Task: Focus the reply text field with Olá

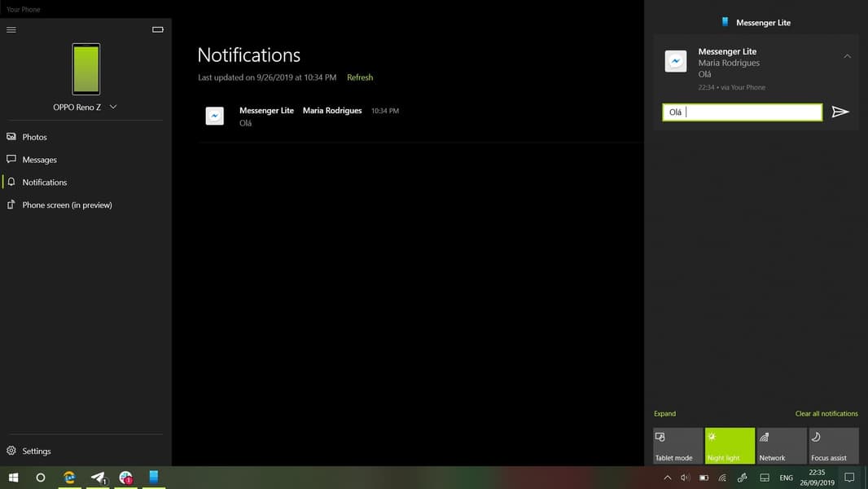Action: 743,112
